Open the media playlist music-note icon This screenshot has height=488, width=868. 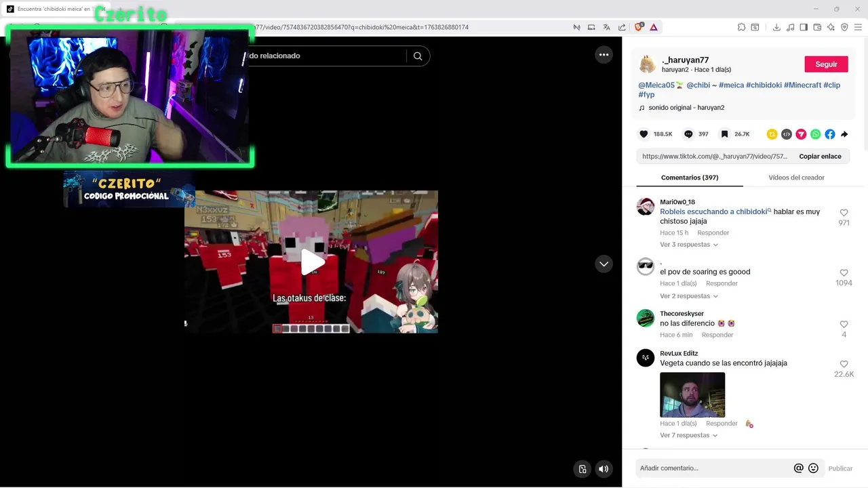[790, 27]
